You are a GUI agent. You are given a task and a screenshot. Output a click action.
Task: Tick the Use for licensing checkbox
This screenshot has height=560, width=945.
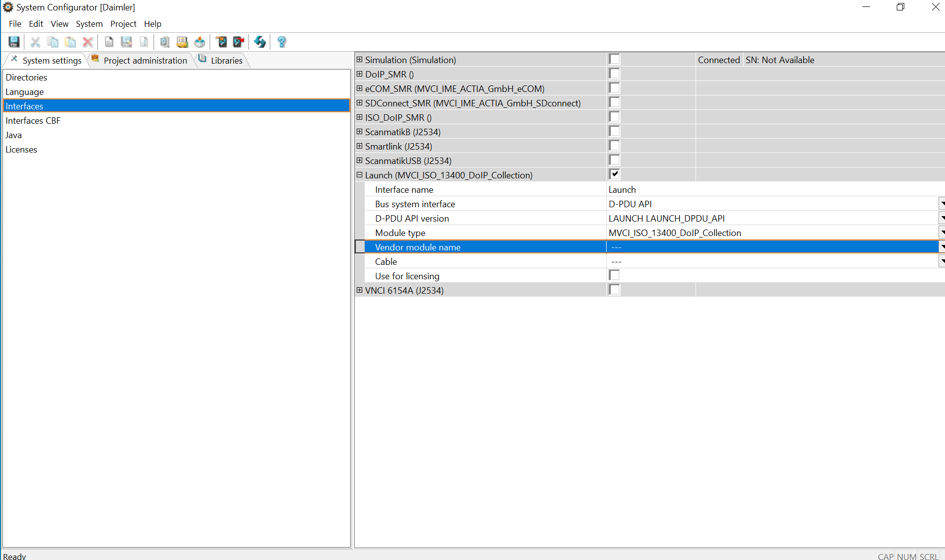[615, 275]
